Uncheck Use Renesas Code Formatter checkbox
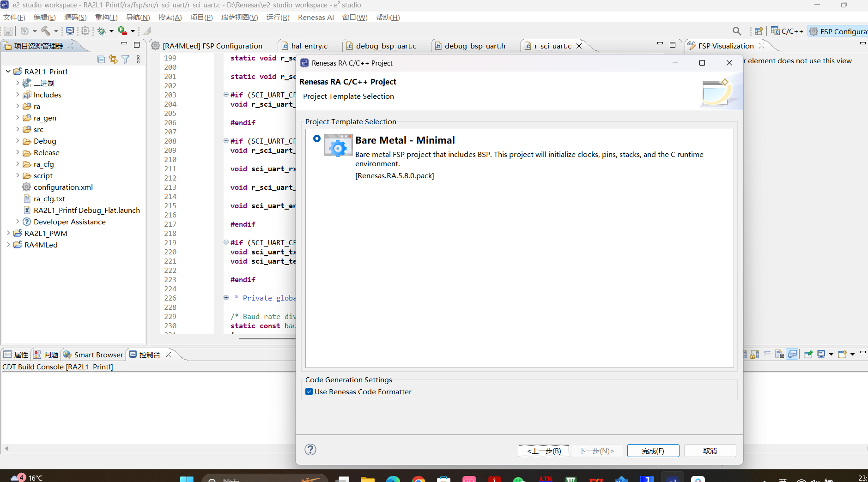The width and height of the screenshot is (868, 482). [309, 392]
